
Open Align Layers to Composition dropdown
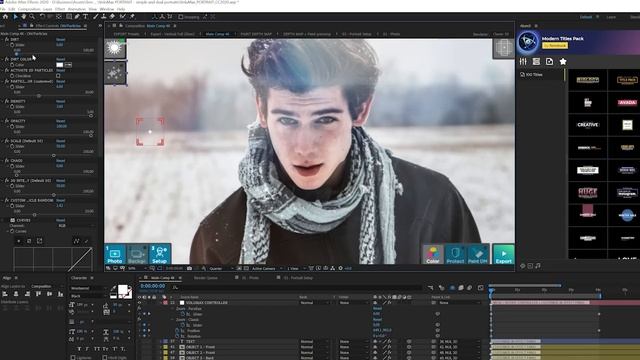46,286
